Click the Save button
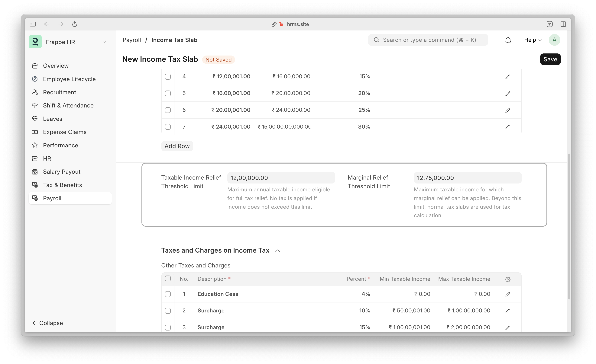The image size is (596, 364). pos(550,59)
